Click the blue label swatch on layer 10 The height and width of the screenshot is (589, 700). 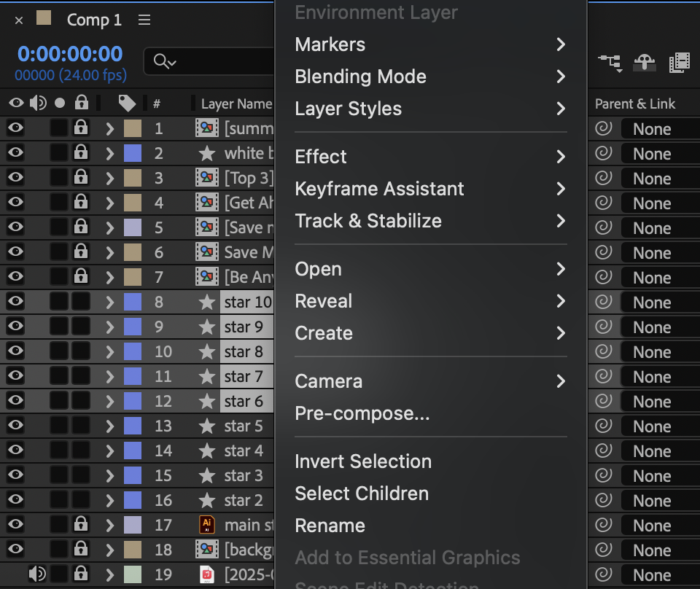tap(133, 351)
